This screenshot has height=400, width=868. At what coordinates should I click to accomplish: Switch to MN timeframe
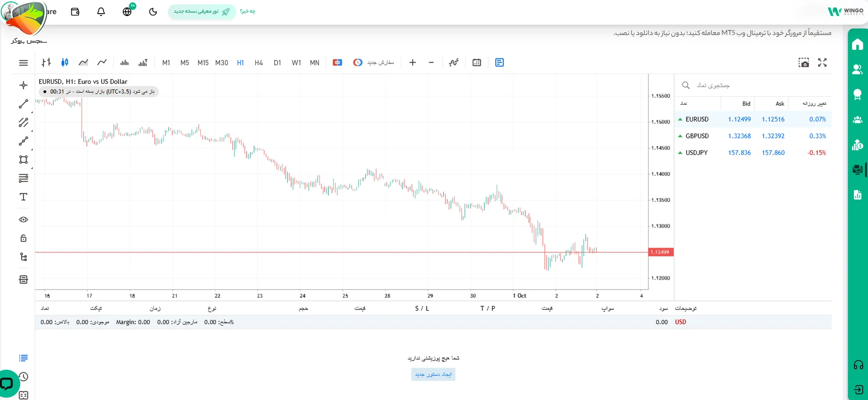tap(315, 63)
